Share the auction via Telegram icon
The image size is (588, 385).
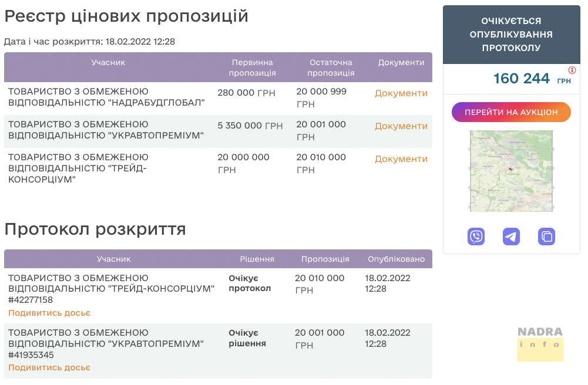click(x=511, y=237)
